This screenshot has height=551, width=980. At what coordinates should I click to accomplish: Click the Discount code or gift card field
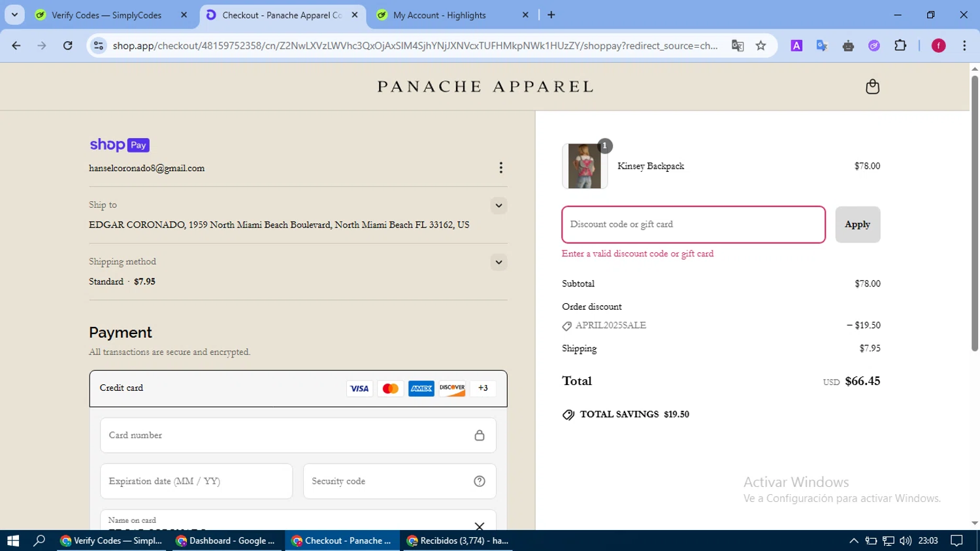[x=693, y=224]
